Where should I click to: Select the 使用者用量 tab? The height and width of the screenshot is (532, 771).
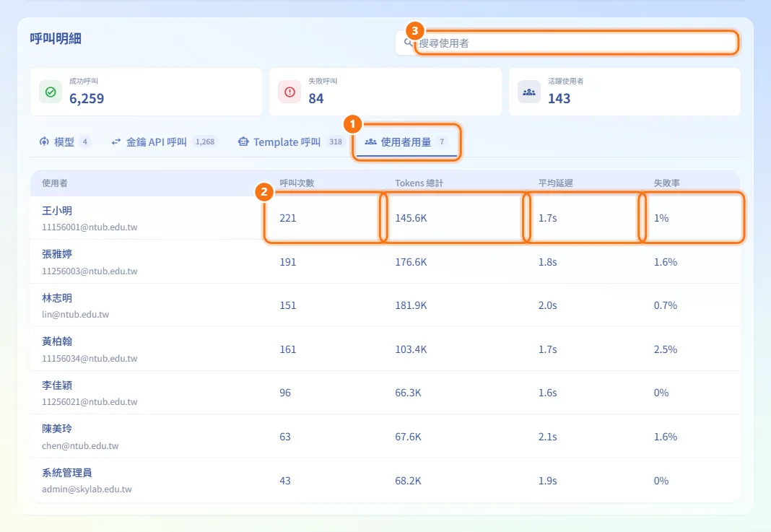406,142
